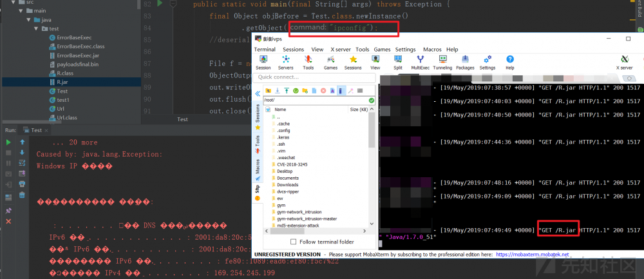This screenshot has height=279, width=644.
Task: Open the Packages toolbar icon
Action: tap(465, 63)
